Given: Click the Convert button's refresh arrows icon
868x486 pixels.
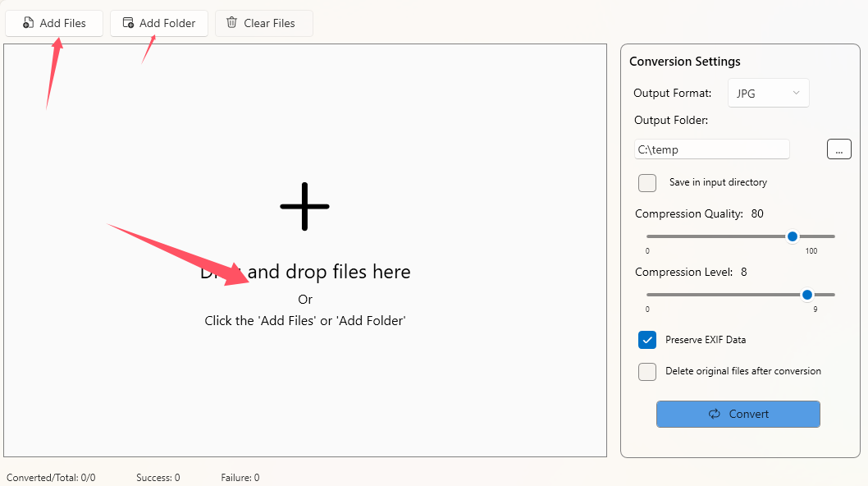Looking at the screenshot, I should coord(715,414).
